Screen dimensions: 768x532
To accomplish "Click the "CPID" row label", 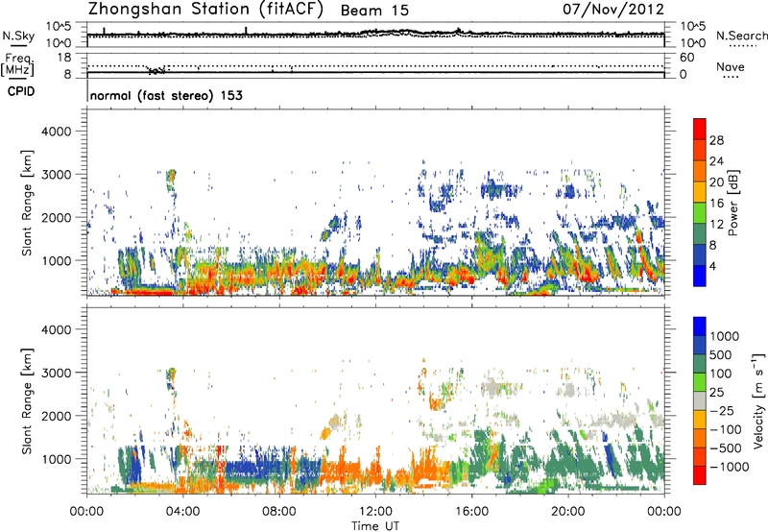I will [x=21, y=91].
